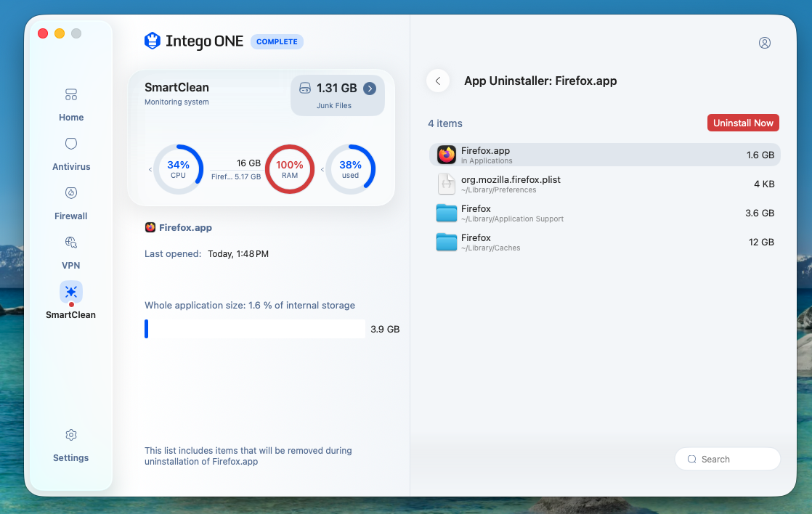
Task: Click the search magnifier icon
Action: [692, 459]
